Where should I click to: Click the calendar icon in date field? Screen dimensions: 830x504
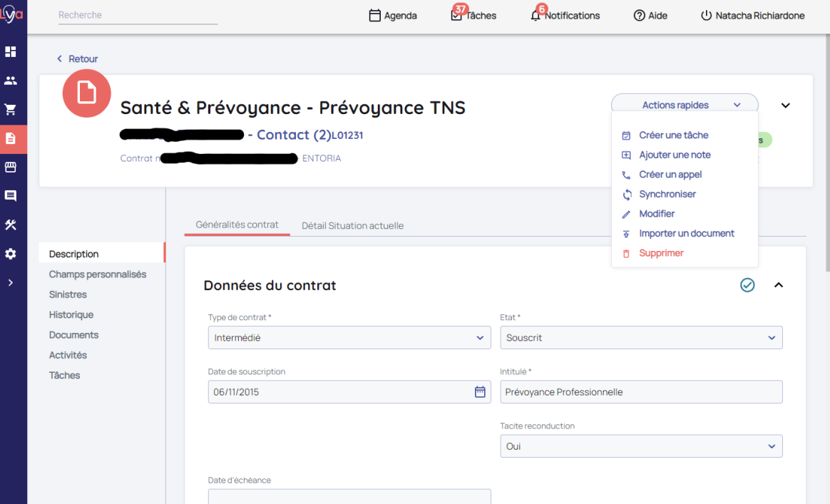(x=480, y=392)
